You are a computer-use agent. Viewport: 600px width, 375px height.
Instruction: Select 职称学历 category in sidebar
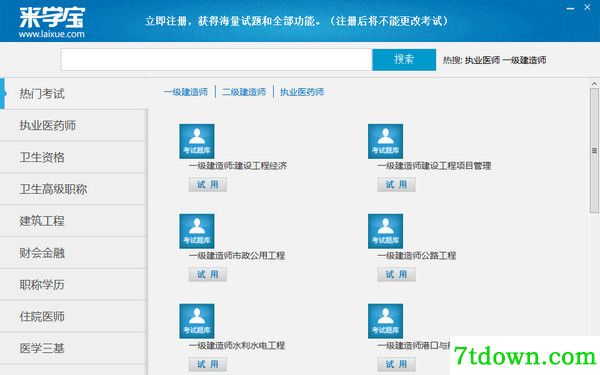(73, 284)
